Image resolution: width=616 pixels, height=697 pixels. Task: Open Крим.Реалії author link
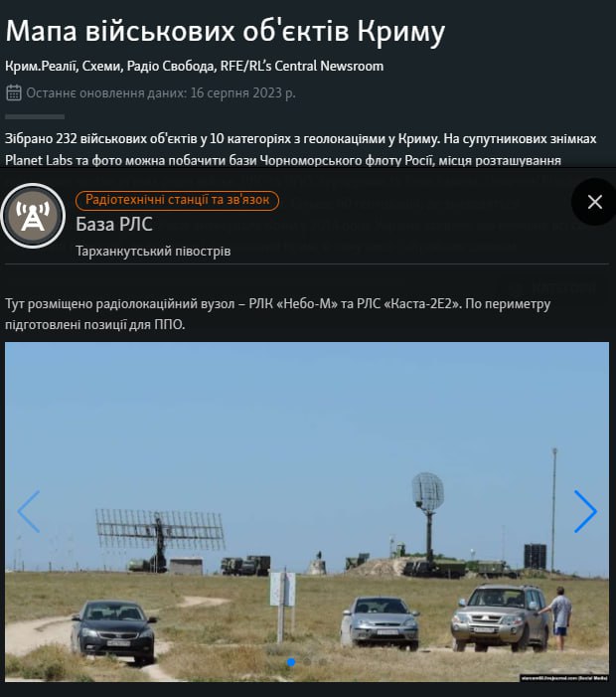pyautogui.click(x=41, y=67)
